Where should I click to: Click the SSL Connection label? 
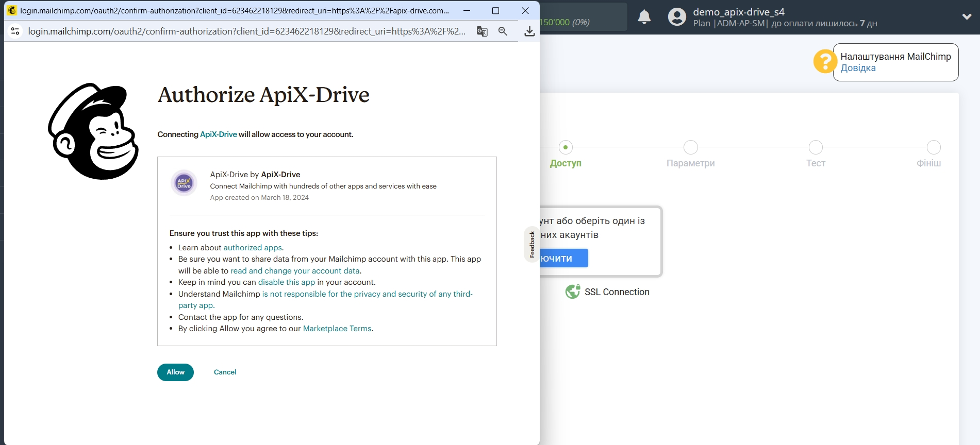click(x=617, y=292)
